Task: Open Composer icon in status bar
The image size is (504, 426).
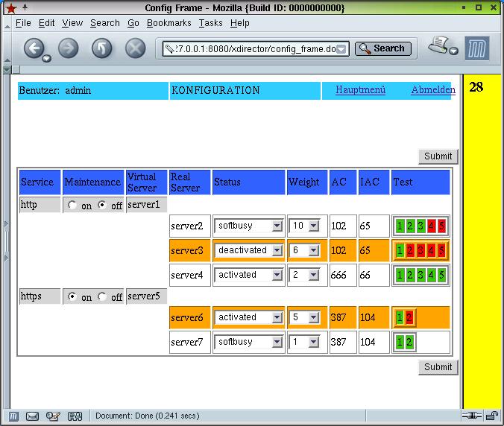Action: pyautogui.click(x=53, y=416)
